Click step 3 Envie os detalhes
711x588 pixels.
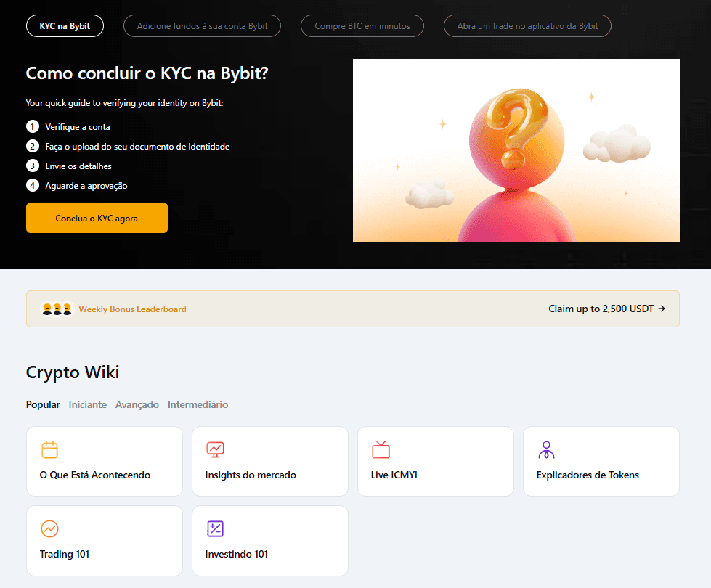pos(69,166)
